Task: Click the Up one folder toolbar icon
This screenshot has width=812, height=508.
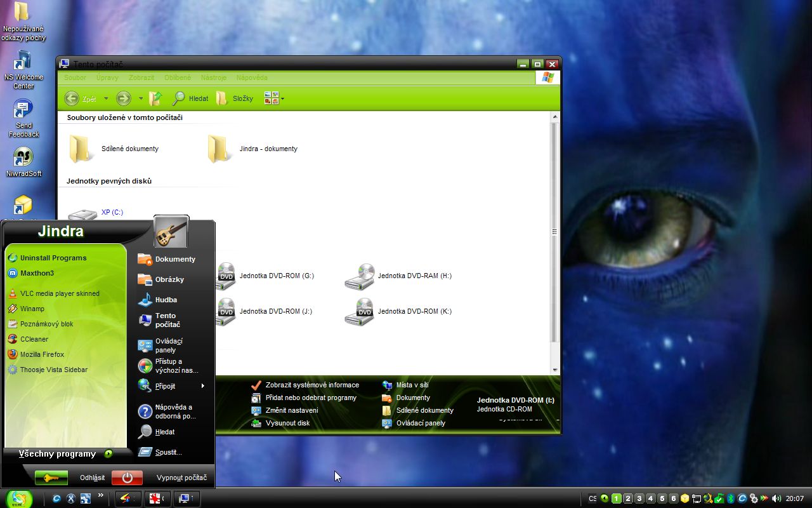Action: pos(155,98)
